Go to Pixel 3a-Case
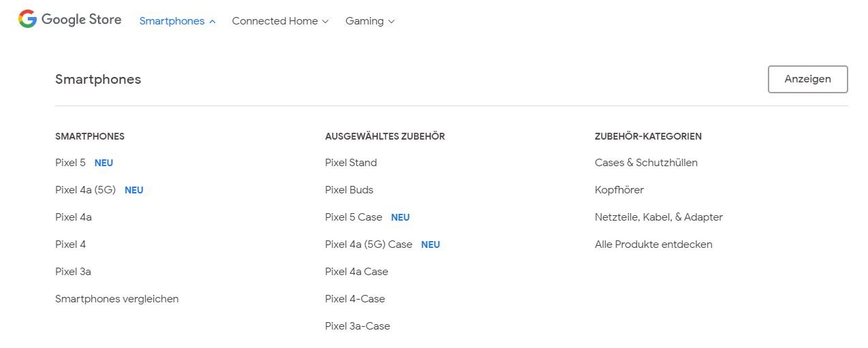This screenshot has height=348, width=868. tap(357, 326)
